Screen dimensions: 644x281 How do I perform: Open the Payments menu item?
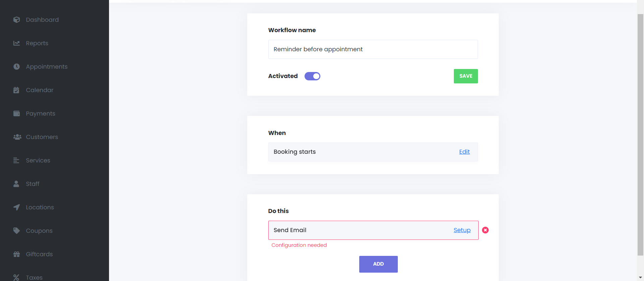pyautogui.click(x=41, y=114)
